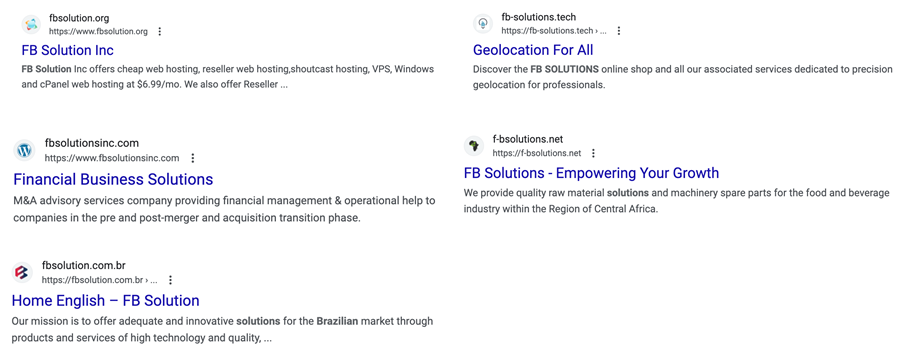The width and height of the screenshot is (915, 364).
Task: Click the Africa map favicon for f-bsolutions.net
Action: click(x=474, y=146)
